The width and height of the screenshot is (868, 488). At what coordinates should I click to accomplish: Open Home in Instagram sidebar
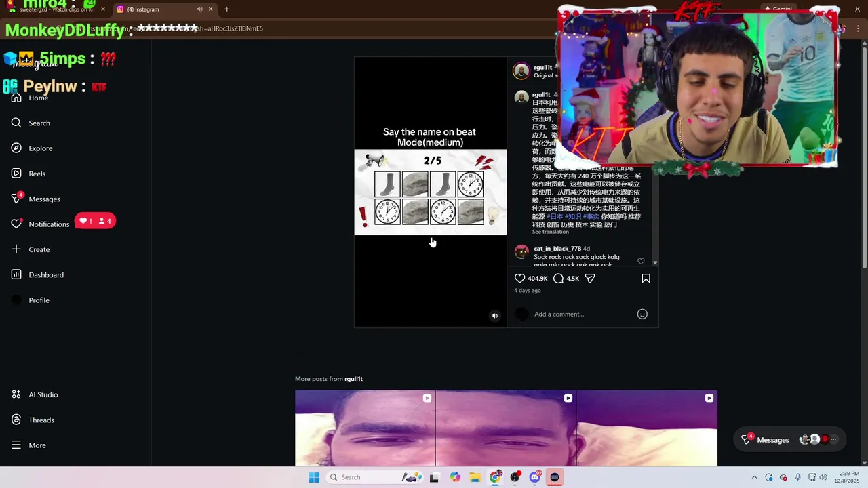point(30,98)
